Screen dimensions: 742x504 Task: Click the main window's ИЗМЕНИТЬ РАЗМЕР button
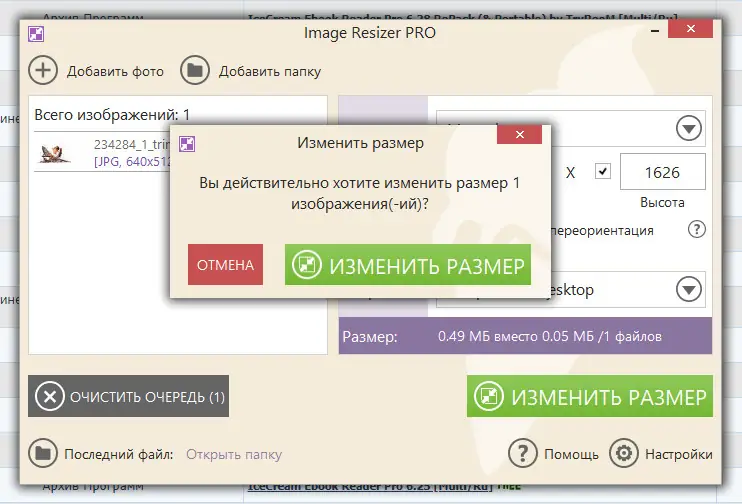590,397
